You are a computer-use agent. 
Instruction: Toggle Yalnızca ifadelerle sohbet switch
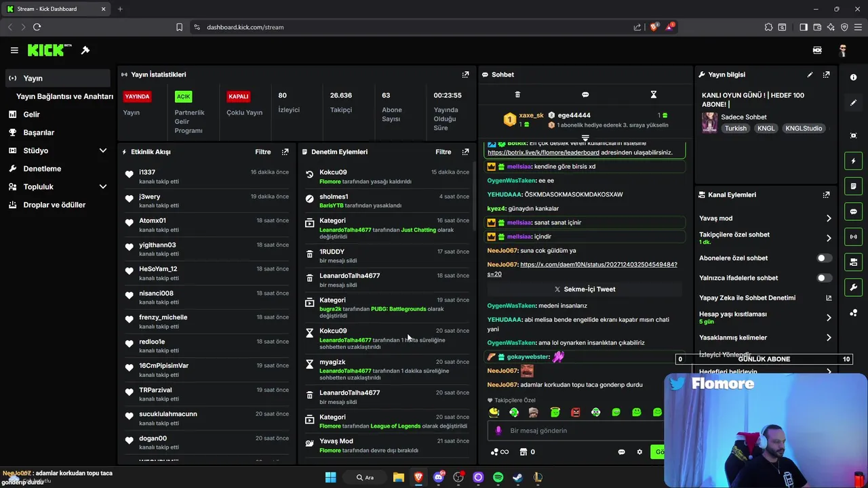(x=824, y=278)
